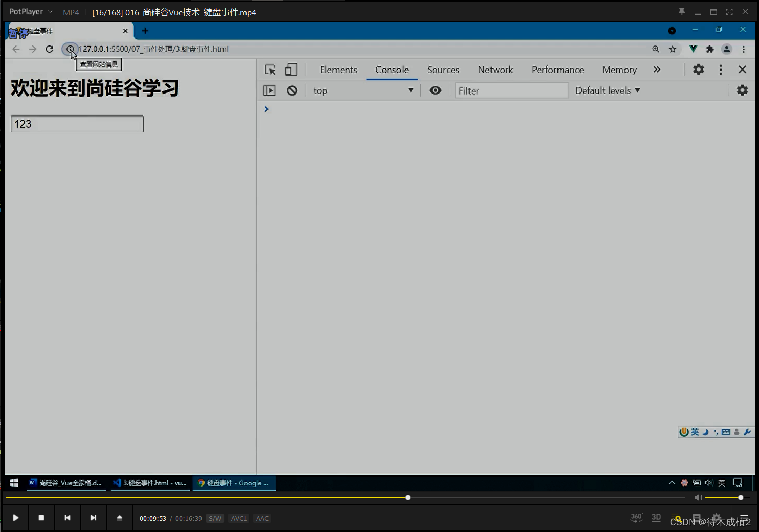Click the AVC1 video codec label

(x=239, y=518)
